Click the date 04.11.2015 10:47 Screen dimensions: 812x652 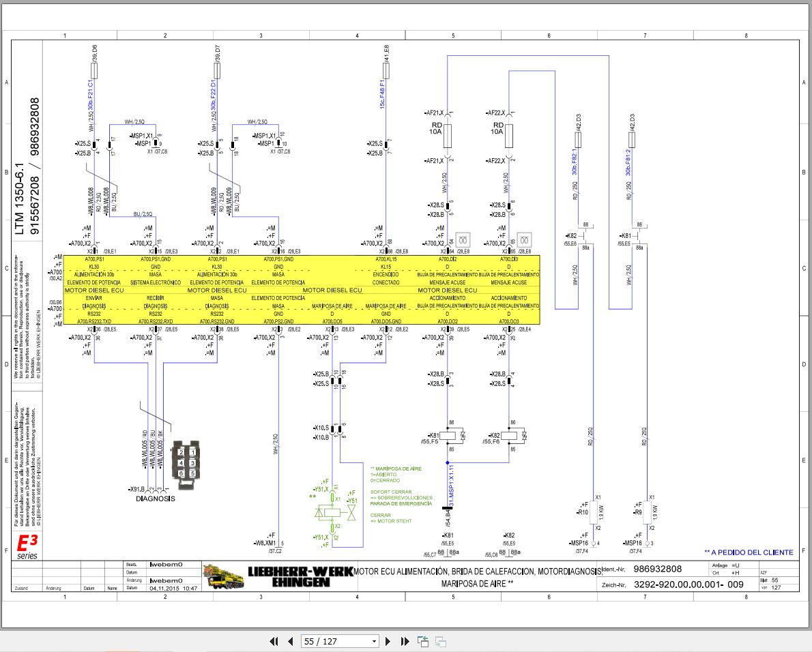pos(173,589)
